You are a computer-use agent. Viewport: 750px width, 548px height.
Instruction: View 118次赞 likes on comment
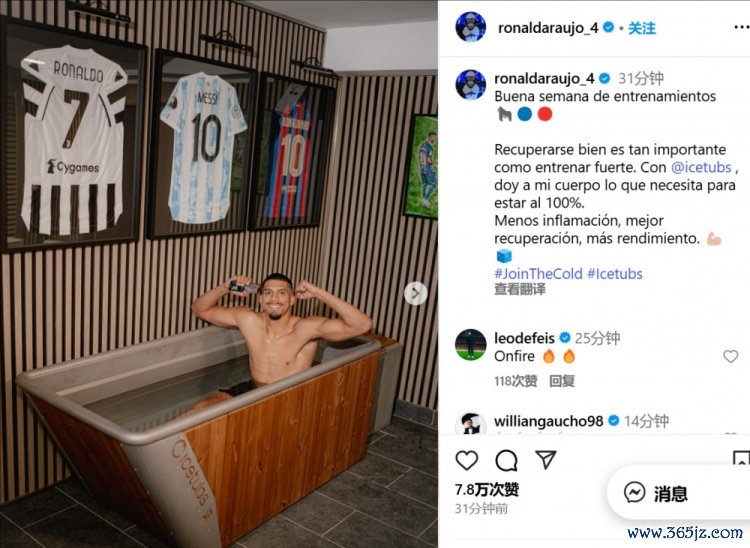(x=516, y=381)
